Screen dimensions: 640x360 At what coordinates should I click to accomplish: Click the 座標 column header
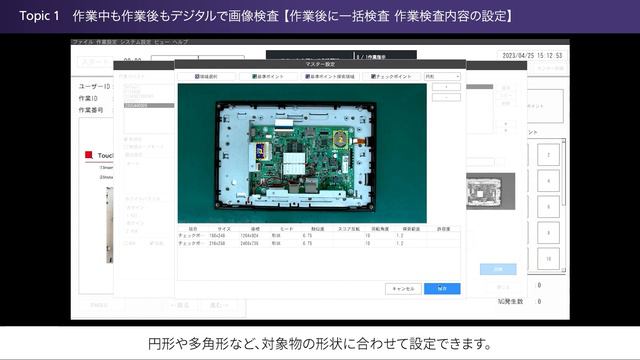tap(255, 229)
